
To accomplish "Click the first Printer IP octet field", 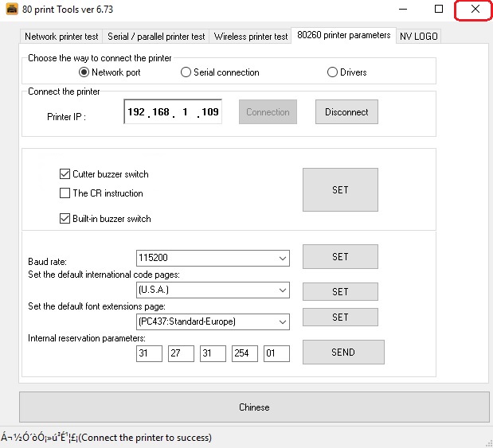I will pyautogui.click(x=136, y=113).
